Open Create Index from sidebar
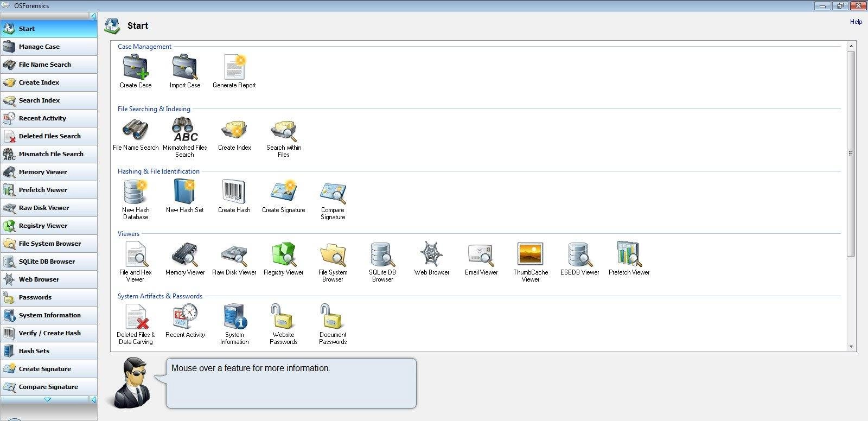This screenshot has width=868, height=421. click(x=49, y=82)
